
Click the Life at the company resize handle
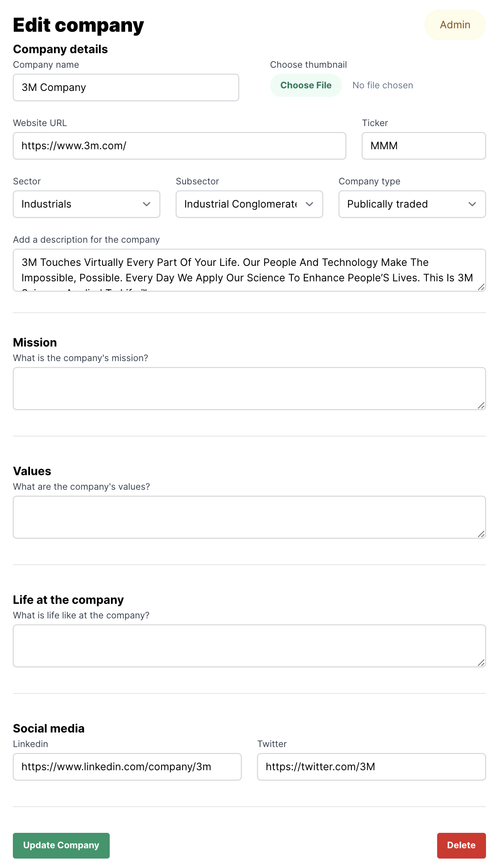(481, 663)
